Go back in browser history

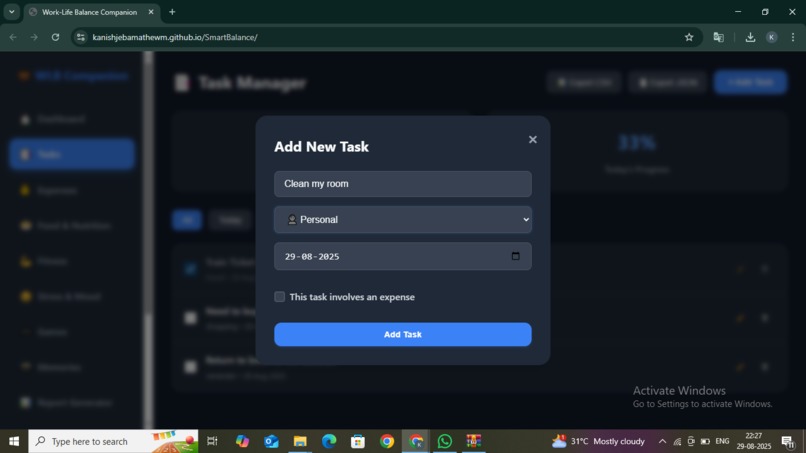pyautogui.click(x=13, y=37)
